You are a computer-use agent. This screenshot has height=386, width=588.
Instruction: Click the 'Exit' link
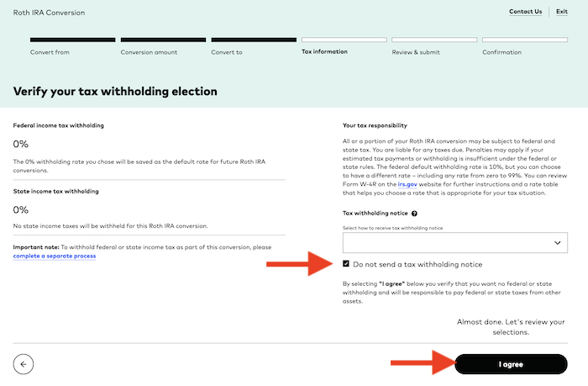pos(562,12)
